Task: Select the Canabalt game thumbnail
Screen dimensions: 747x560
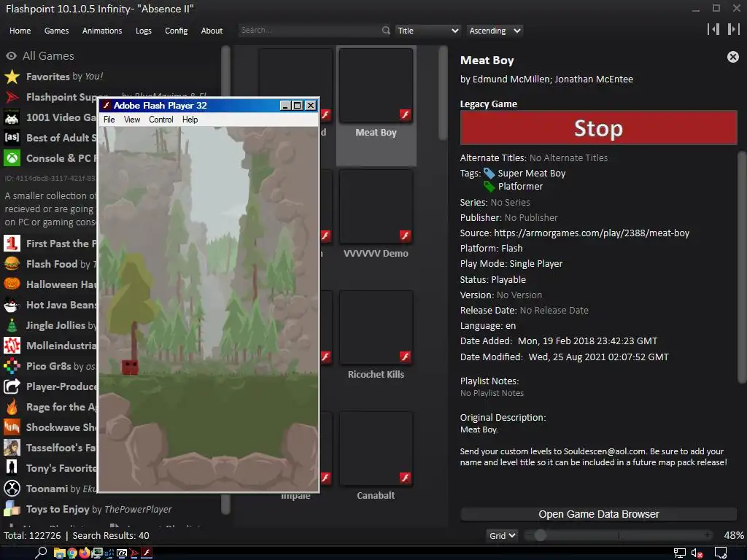Action: tap(376, 448)
